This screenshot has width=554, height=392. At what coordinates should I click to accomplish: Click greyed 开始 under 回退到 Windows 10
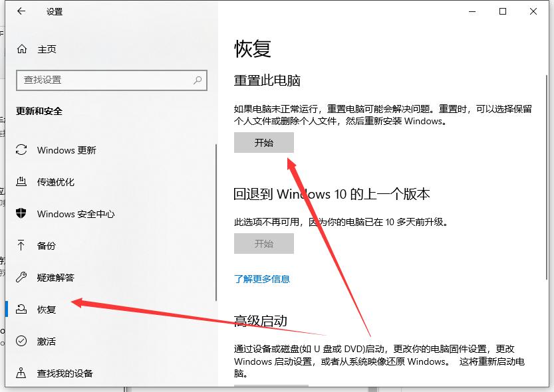point(263,243)
